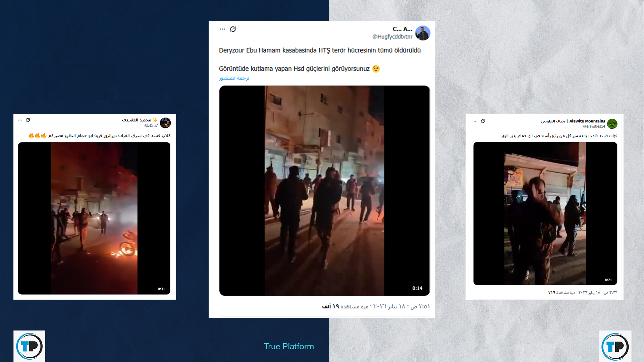Click the @Hugfycddtvtnr handle
The height and width of the screenshot is (362, 644).
(x=392, y=37)
